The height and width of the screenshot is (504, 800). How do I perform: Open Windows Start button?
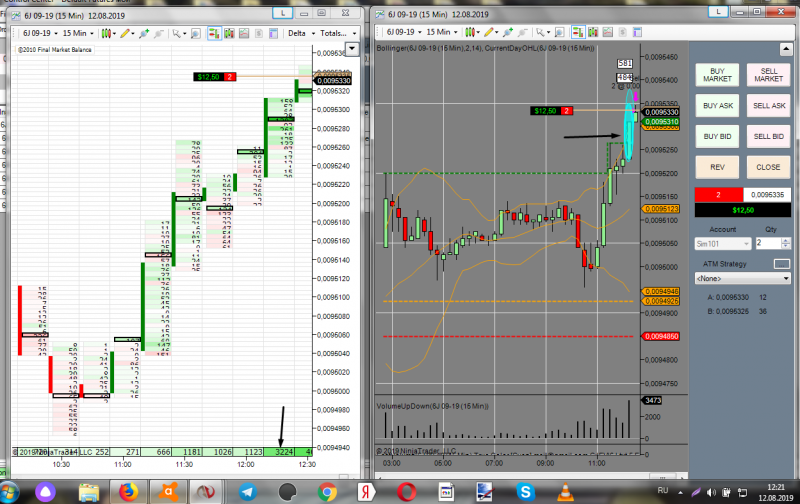[9, 492]
